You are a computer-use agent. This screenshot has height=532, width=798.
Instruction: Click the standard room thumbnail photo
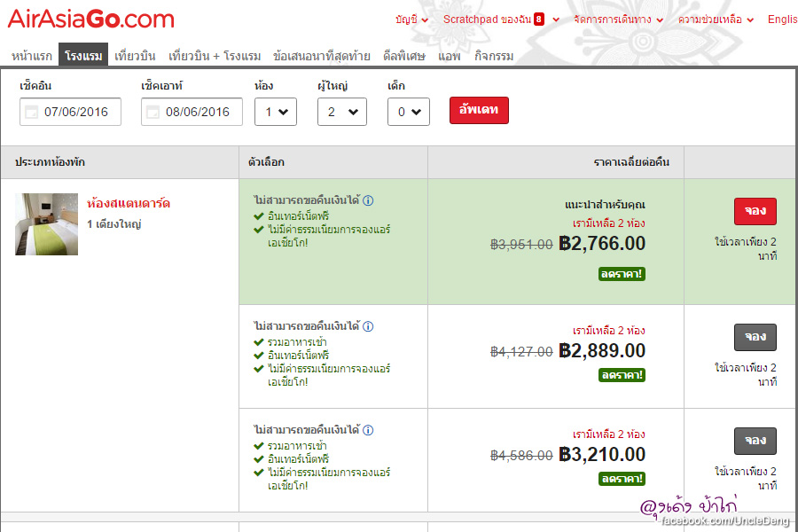(46, 224)
